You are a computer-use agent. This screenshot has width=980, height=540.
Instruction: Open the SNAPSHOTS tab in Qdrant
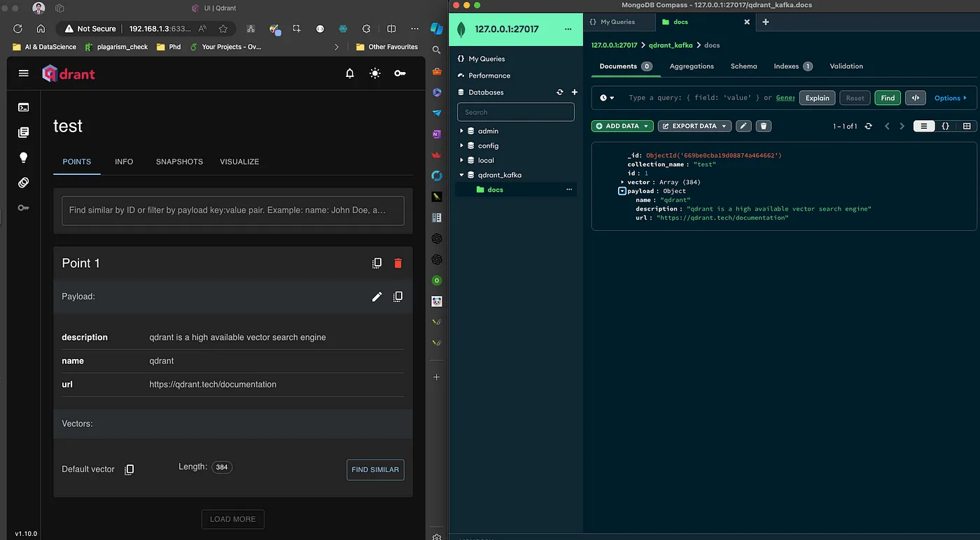click(179, 162)
